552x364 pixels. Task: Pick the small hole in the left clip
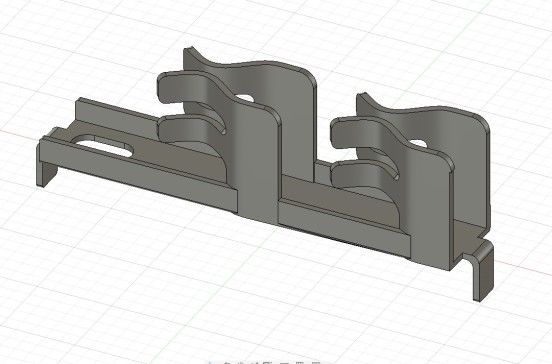click(245, 98)
